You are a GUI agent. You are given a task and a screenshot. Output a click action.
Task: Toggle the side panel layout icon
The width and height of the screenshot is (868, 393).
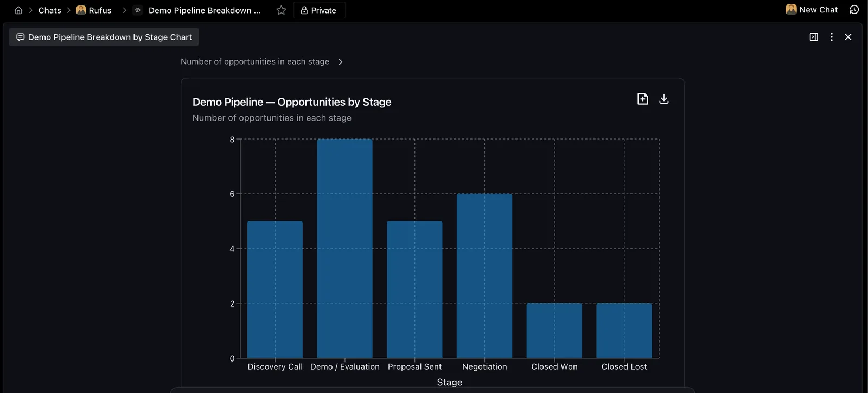click(x=814, y=37)
